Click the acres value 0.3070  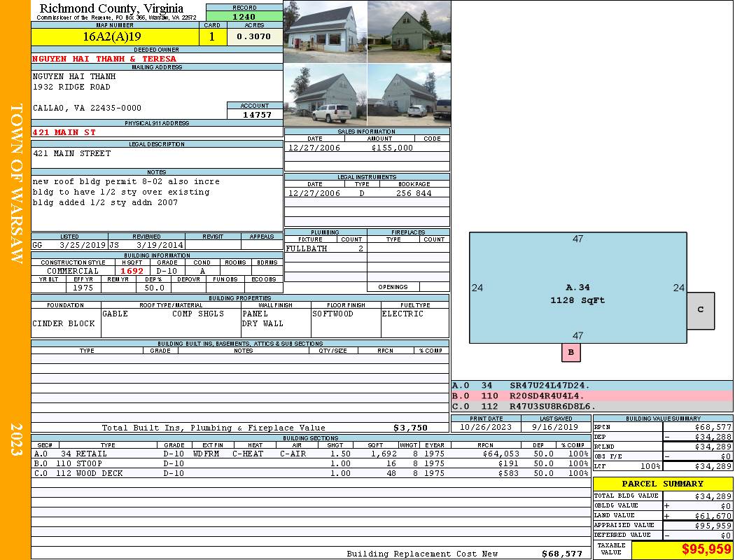[x=253, y=36]
